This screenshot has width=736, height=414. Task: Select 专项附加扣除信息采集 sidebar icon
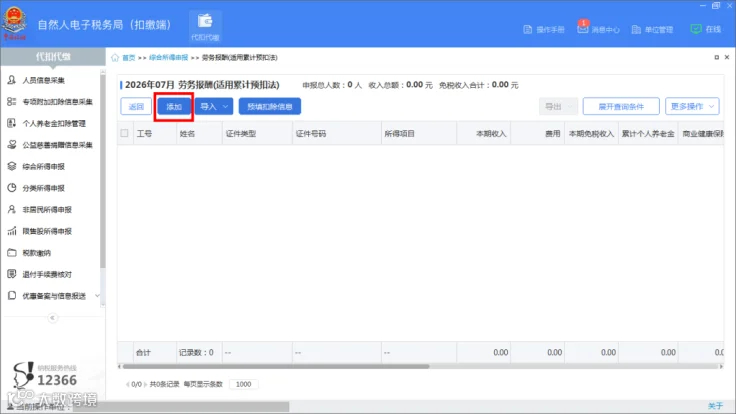[12, 101]
